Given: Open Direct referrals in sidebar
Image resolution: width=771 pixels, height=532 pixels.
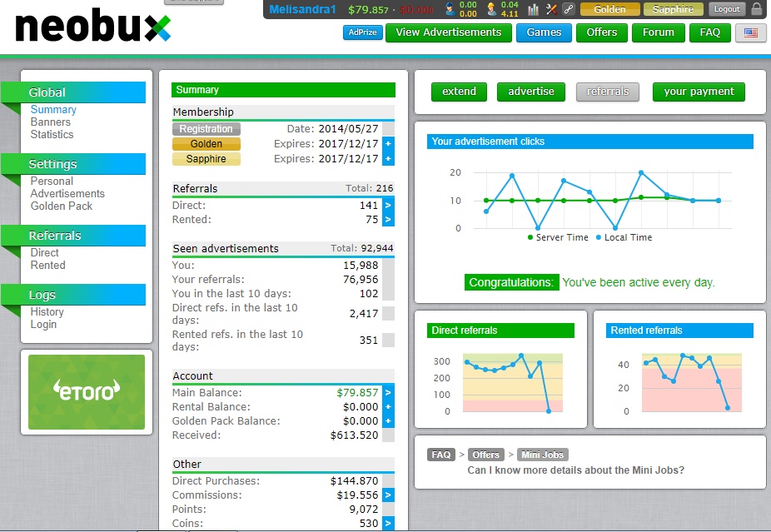Looking at the screenshot, I should point(44,253).
